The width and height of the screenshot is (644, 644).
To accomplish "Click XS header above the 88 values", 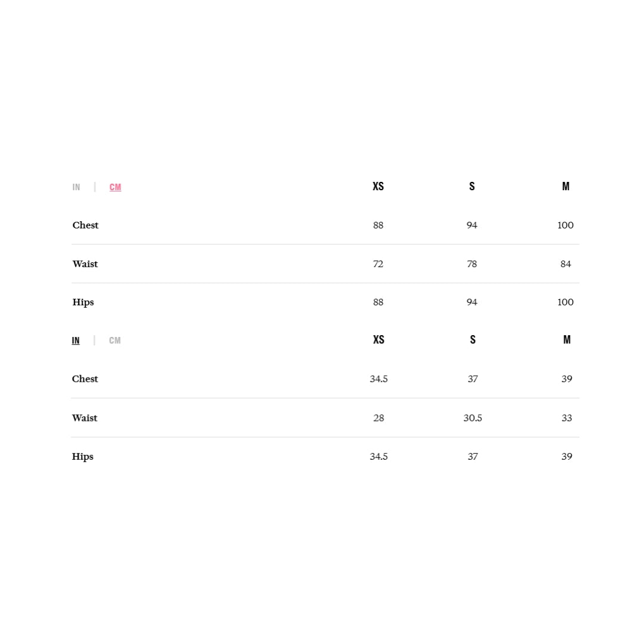I will (x=378, y=187).
